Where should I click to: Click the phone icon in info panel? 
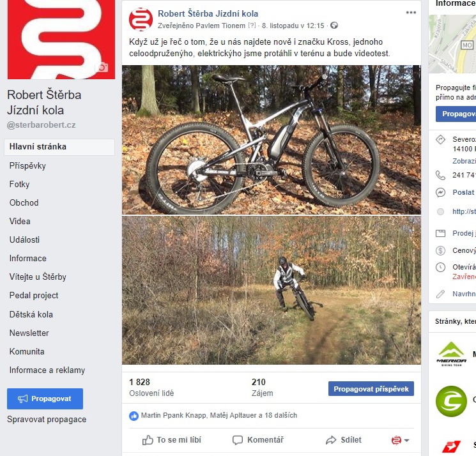[x=440, y=175]
